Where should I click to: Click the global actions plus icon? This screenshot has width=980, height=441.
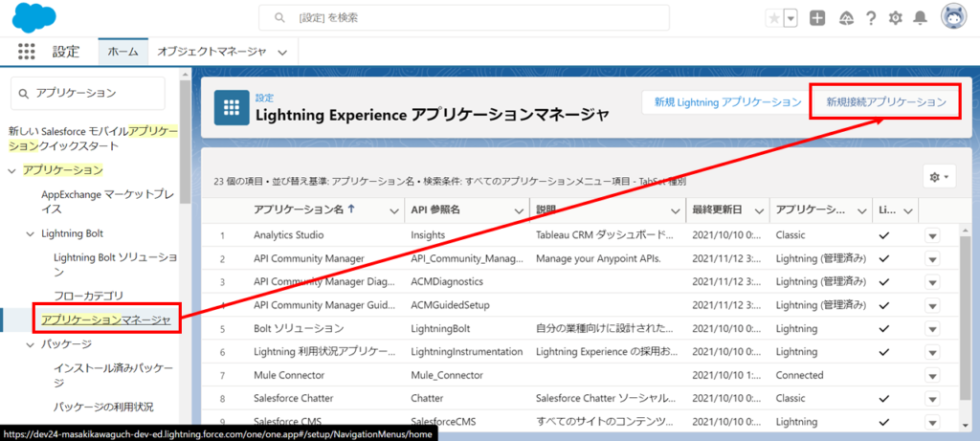pos(817,18)
